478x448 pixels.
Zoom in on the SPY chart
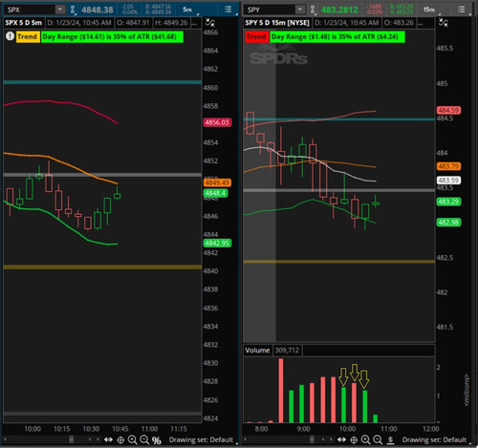[x=365, y=440]
